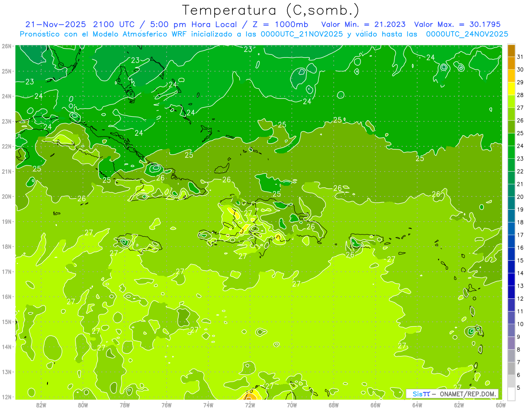Viewport: 532px width, 411px height.
Task: Click the '21N' latitude axis label
Action: 7,171
